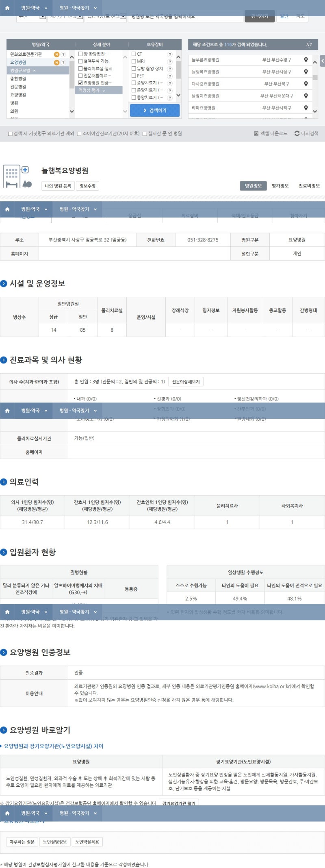
Task: Open the 늘푸른요양병원 search result
Action: pyautogui.click(x=206, y=60)
